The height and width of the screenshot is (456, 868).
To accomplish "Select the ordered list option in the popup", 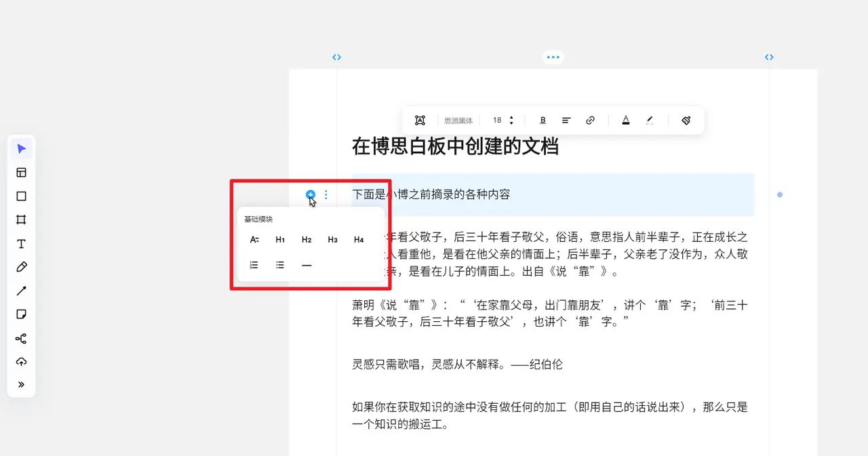I will pos(254,265).
